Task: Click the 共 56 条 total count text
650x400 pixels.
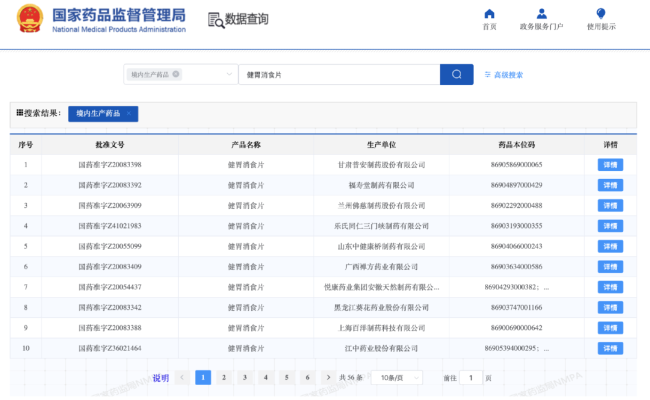Action: pyautogui.click(x=351, y=378)
